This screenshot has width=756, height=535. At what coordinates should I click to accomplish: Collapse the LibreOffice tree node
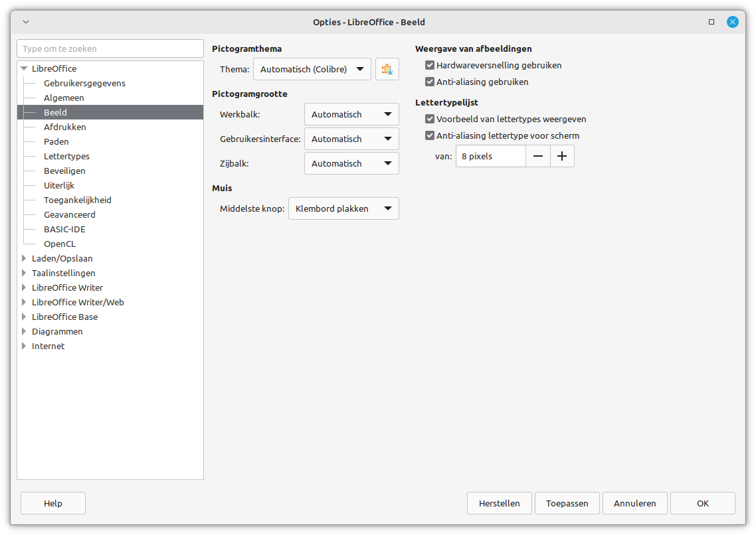tap(24, 68)
